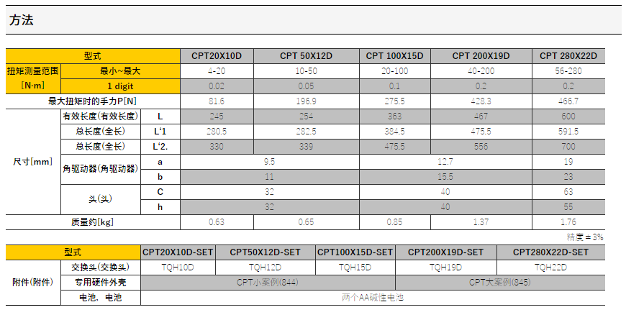This screenshot has width=644, height=320.
Task: Select the TQH22D exchange head cell
Action: click(550, 267)
